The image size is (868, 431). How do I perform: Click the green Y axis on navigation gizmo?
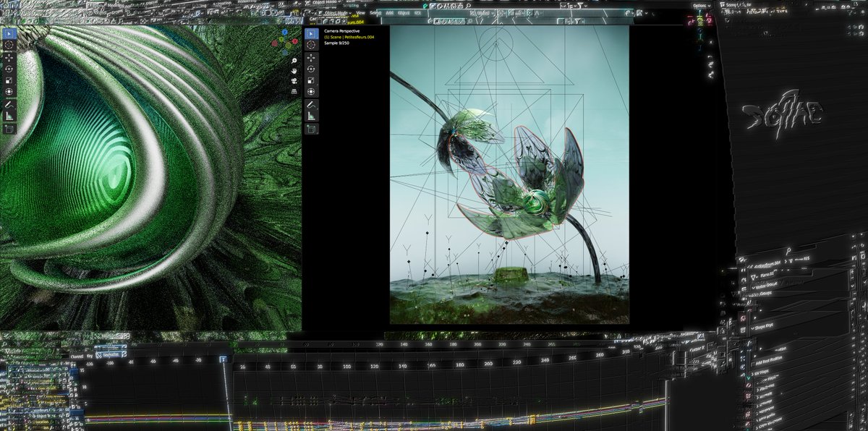click(281, 39)
